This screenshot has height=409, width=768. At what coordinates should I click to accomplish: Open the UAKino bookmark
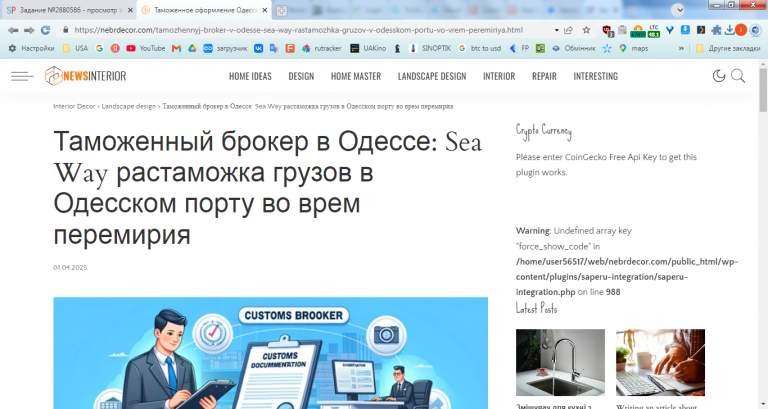(368, 48)
